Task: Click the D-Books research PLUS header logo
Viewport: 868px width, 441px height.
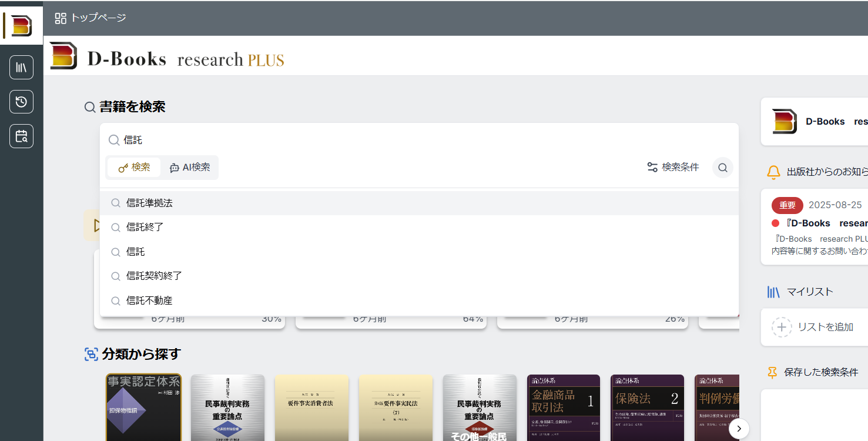Action: point(167,56)
